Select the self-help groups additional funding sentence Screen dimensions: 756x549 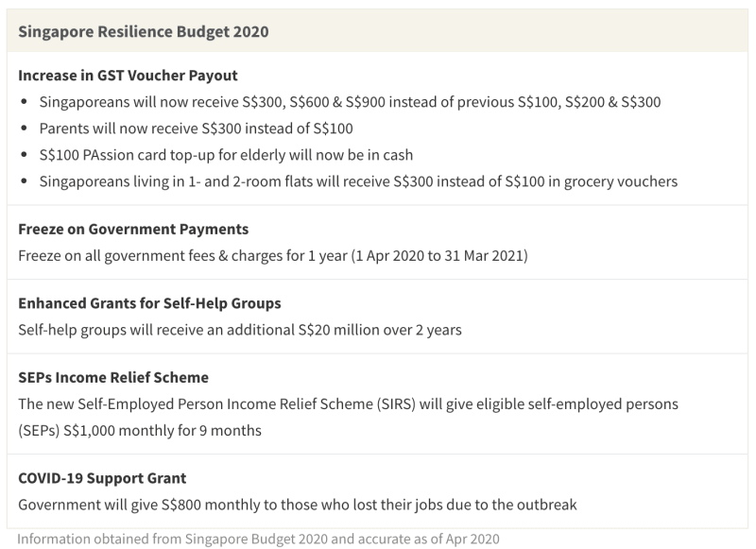pos(239,330)
